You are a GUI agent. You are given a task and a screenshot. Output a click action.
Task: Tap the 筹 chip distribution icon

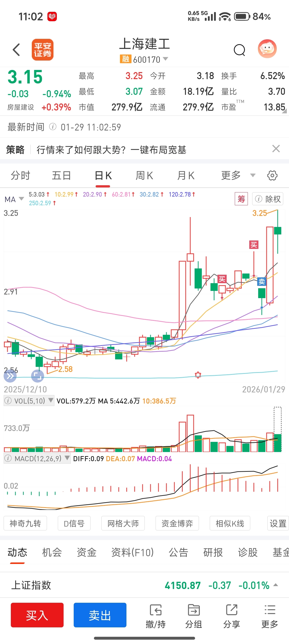(241, 199)
